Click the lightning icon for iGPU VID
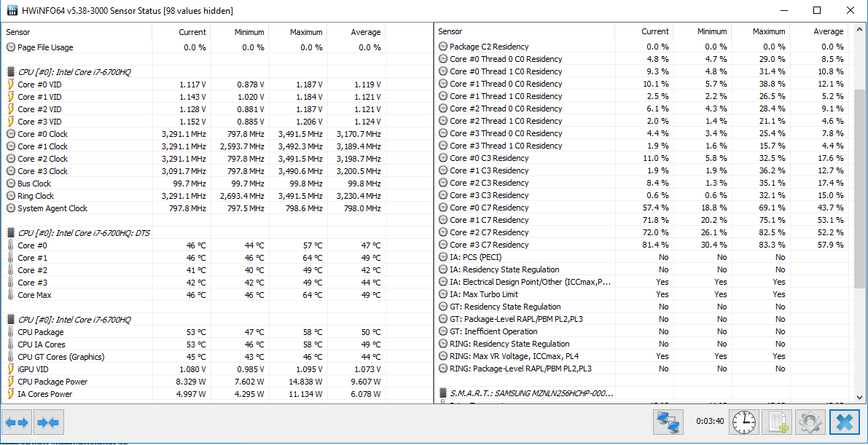The width and height of the screenshot is (868, 445). pos(10,369)
